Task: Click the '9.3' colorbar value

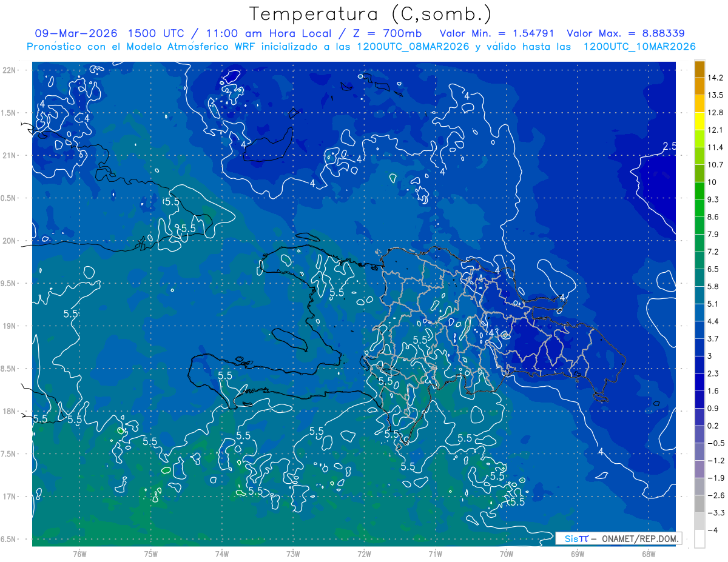Action: (713, 199)
